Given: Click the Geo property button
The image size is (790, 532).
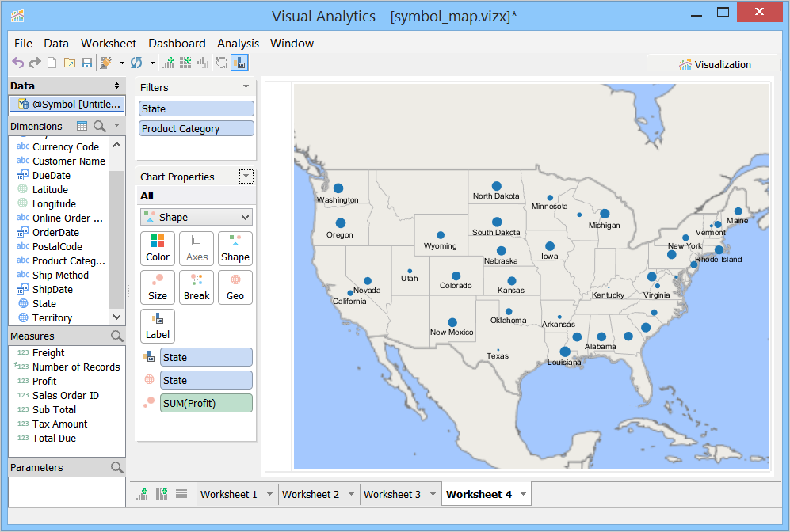Looking at the screenshot, I should point(235,287).
